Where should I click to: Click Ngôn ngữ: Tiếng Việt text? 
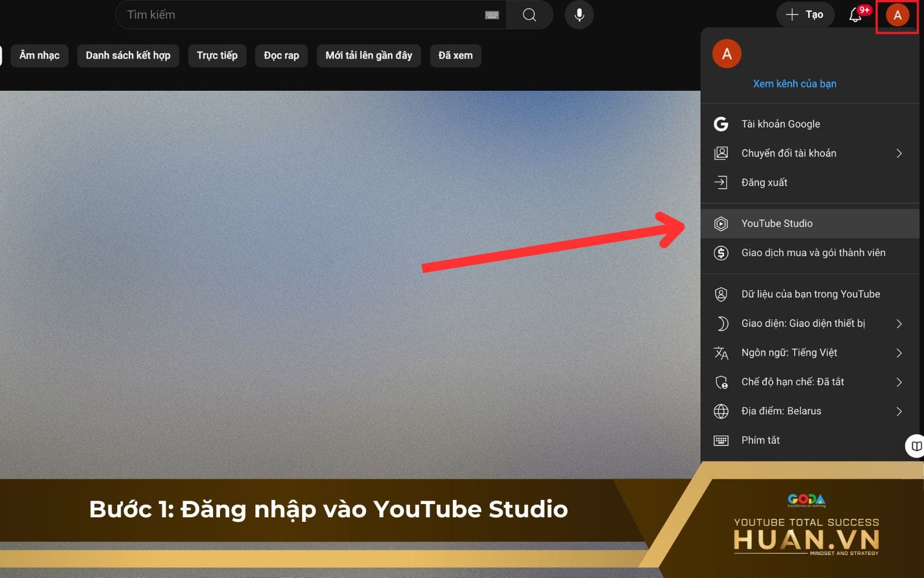[x=789, y=353]
